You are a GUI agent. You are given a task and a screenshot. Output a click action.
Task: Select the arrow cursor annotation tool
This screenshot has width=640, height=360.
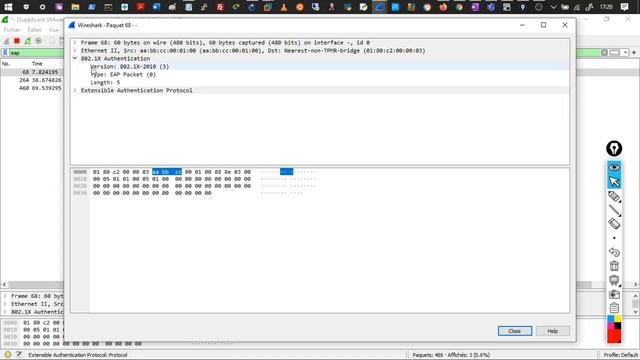614,182
